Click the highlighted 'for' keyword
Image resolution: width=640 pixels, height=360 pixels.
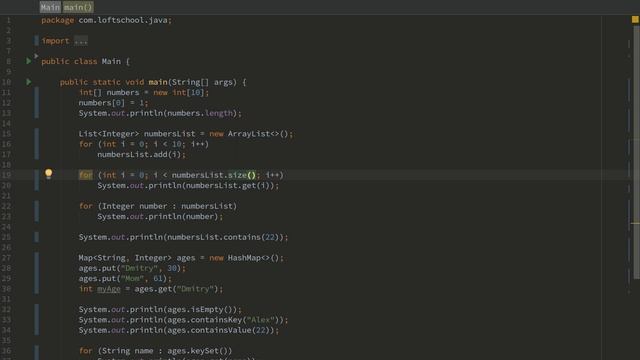(86, 175)
